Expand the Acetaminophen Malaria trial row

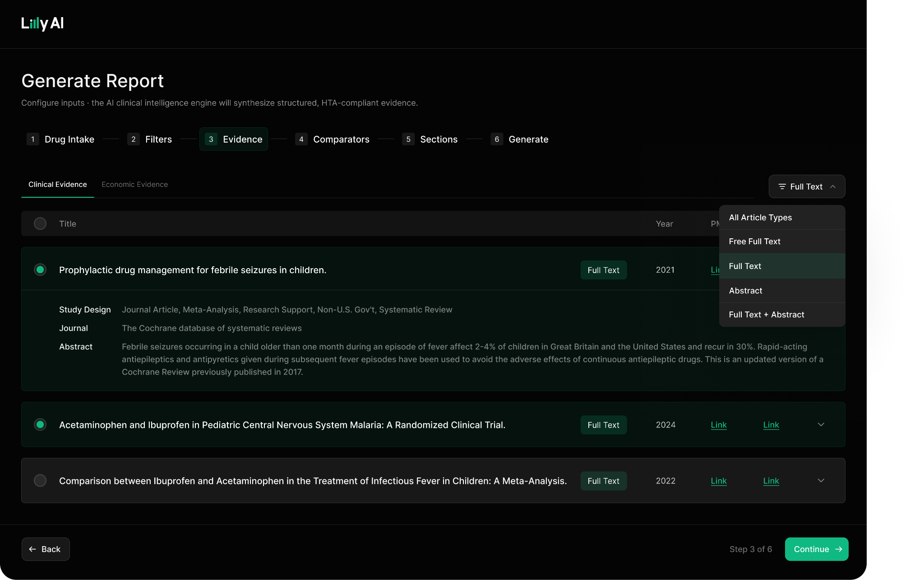point(821,425)
